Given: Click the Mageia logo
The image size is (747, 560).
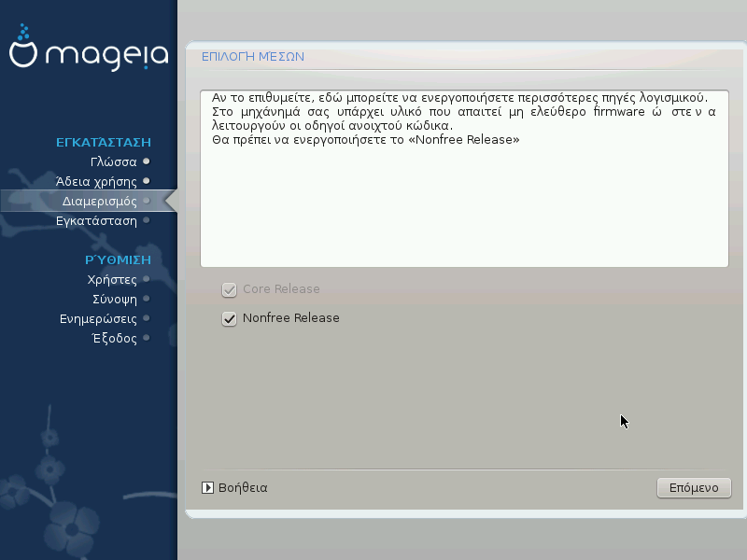Looking at the screenshot, I should coord(89,48).
